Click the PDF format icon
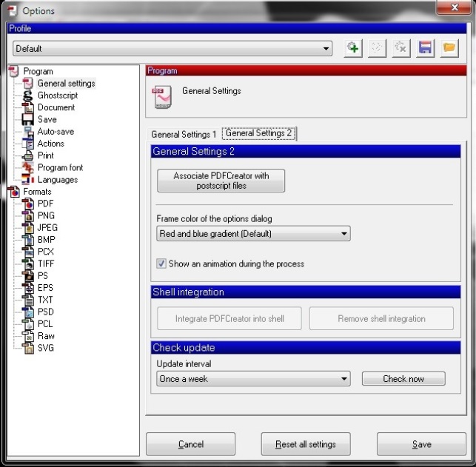 click(x=27, y=204)
